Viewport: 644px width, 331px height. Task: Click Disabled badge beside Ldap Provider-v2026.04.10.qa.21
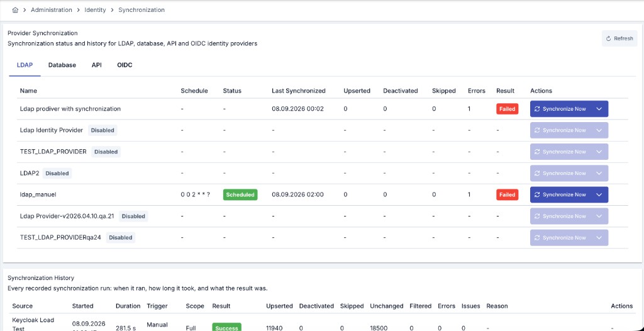tap(133, 216)
